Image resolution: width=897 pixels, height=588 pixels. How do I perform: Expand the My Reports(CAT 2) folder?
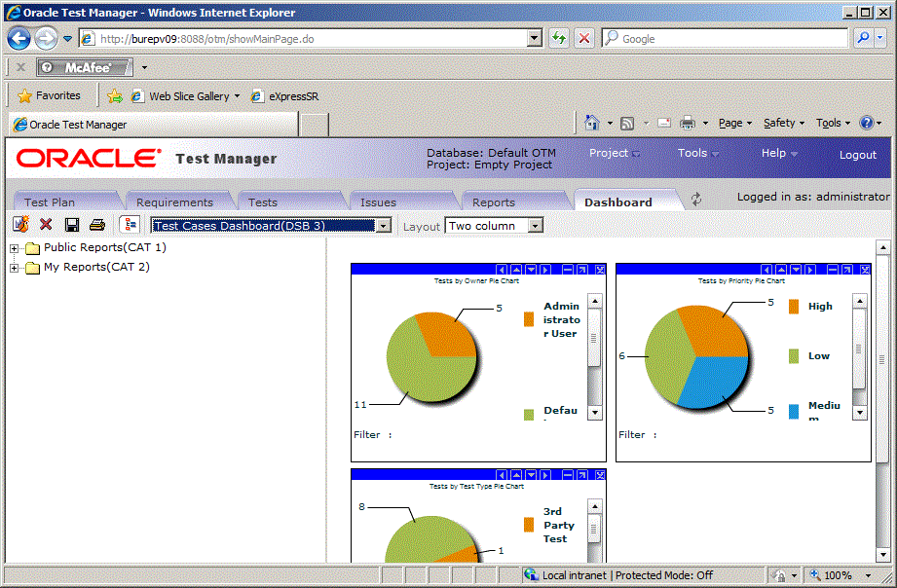click(15, 268)
